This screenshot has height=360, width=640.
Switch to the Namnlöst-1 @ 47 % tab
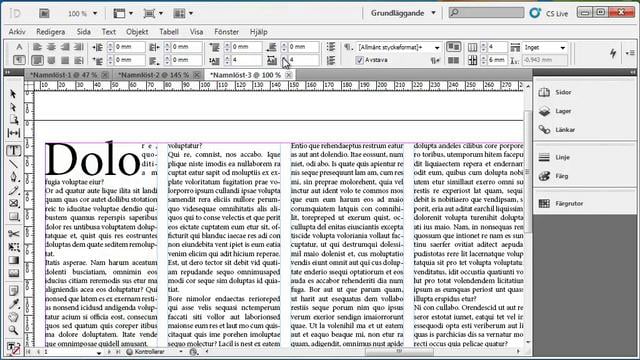coord(64,75)
